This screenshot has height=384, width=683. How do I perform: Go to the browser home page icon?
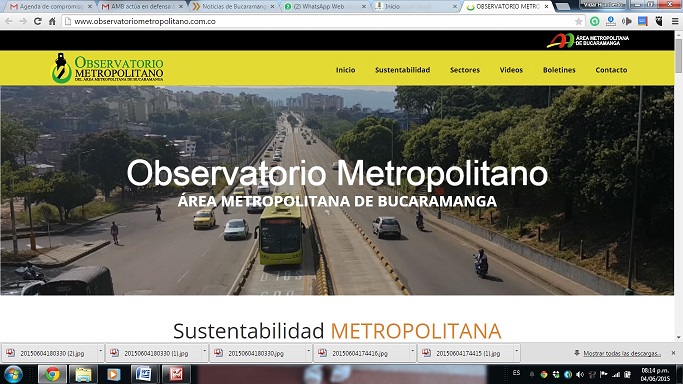pyautogui.click(x=52, y=21)
